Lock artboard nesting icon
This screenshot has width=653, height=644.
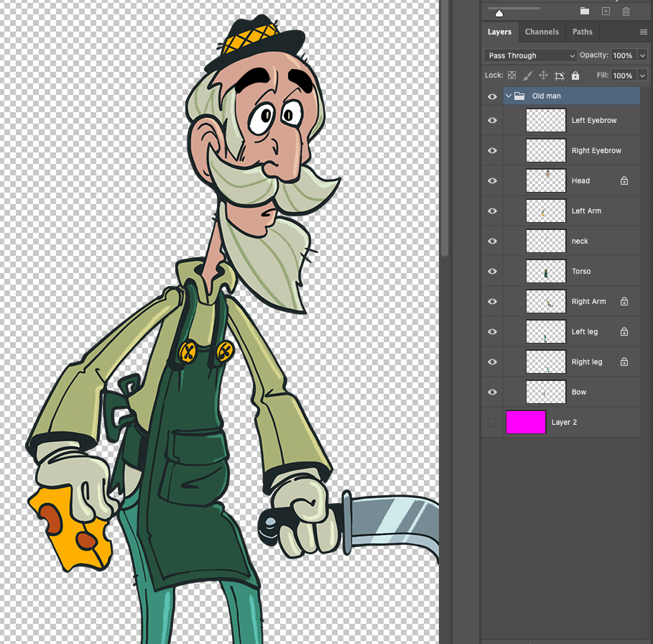560,75
